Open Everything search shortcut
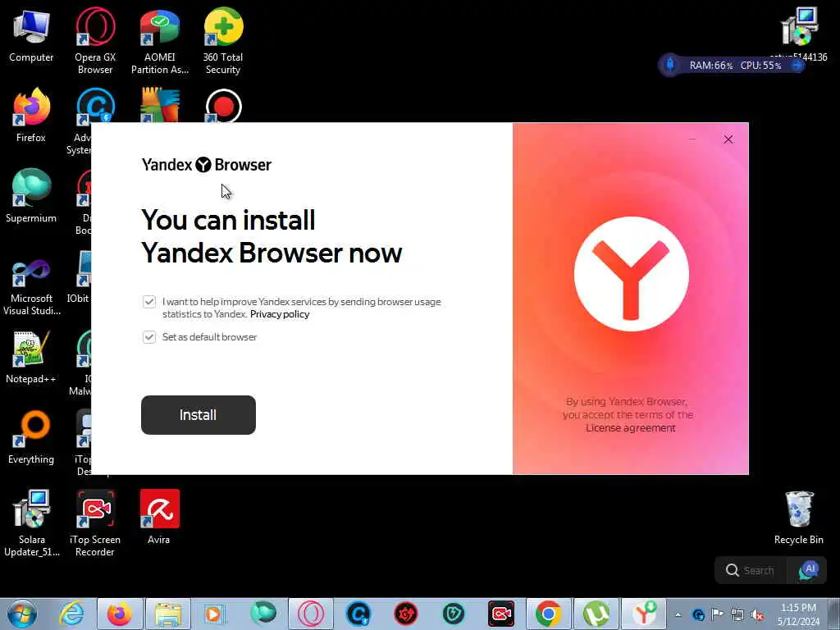This screenshot has width=840, height=630. tap(31, 437)
